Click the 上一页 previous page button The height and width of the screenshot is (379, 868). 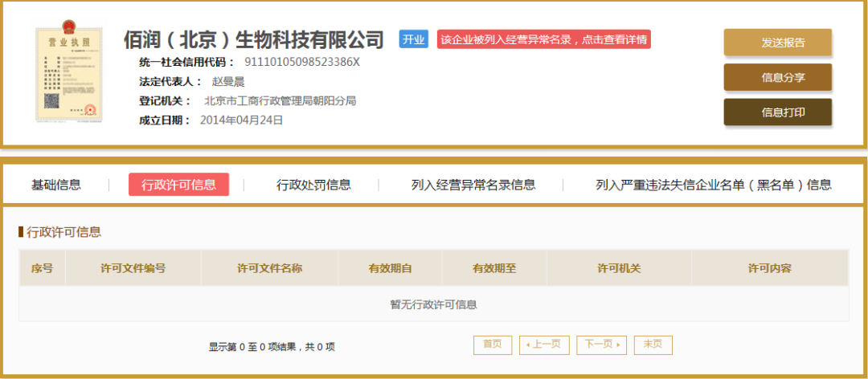click(545, 344)
